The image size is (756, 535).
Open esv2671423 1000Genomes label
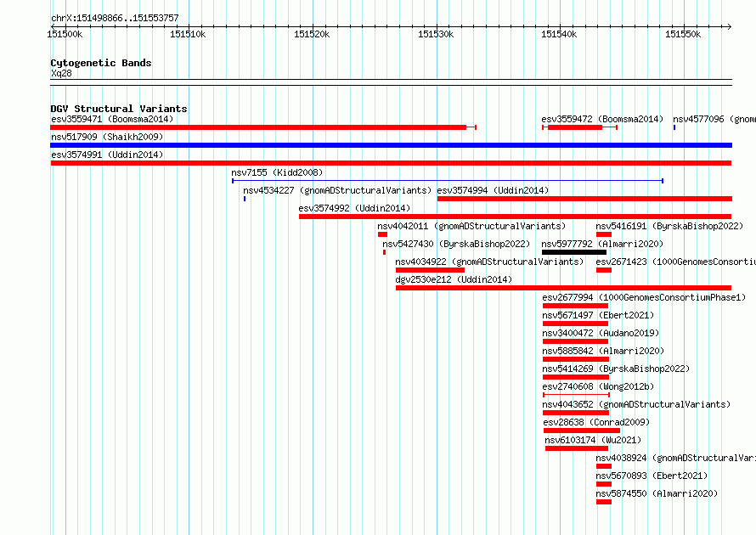(x=675, y=262)
